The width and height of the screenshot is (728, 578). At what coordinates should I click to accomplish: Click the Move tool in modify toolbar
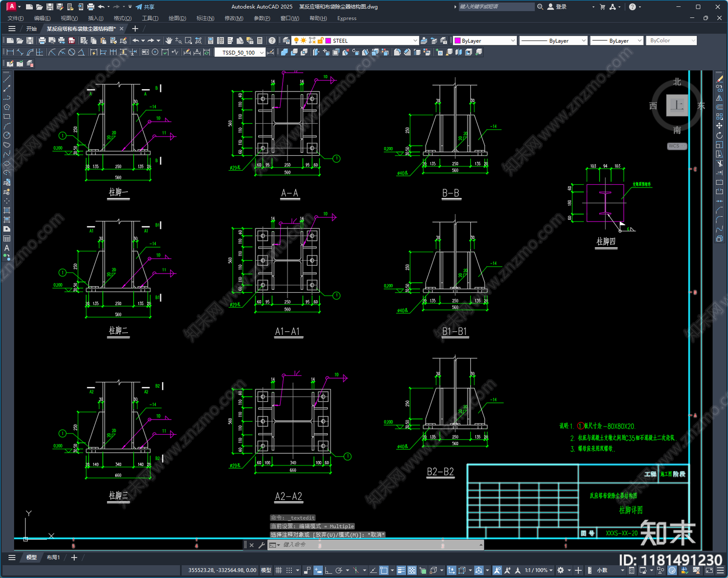point(719,126)
